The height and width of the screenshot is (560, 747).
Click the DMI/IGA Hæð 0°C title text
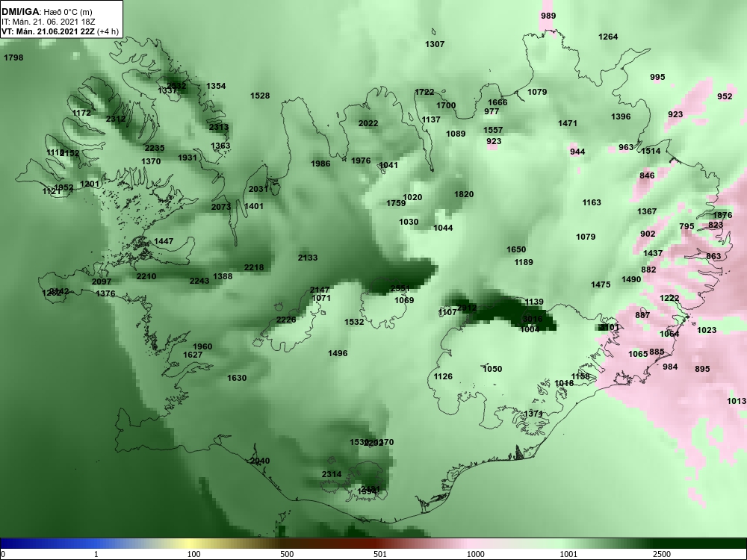pyautogui.click(x=47, y=12)
